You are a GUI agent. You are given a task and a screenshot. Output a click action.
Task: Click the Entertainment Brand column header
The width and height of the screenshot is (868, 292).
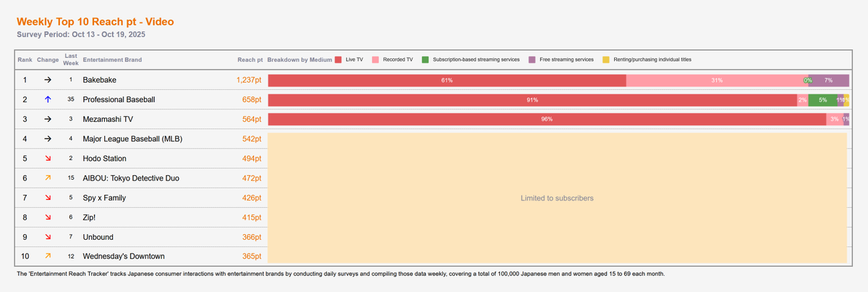coord(112,59)
